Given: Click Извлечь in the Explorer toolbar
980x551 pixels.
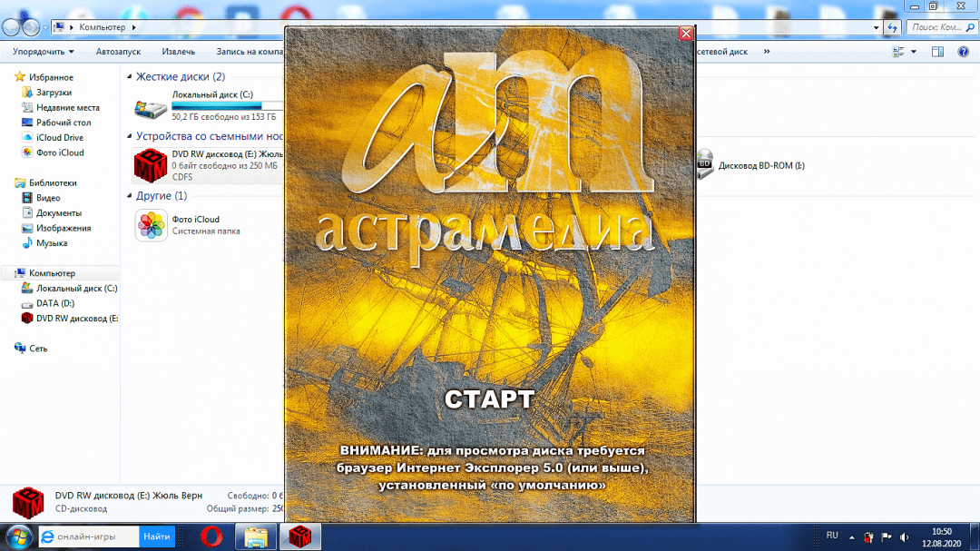Looking at the screenshot, I should pos(178,52).
